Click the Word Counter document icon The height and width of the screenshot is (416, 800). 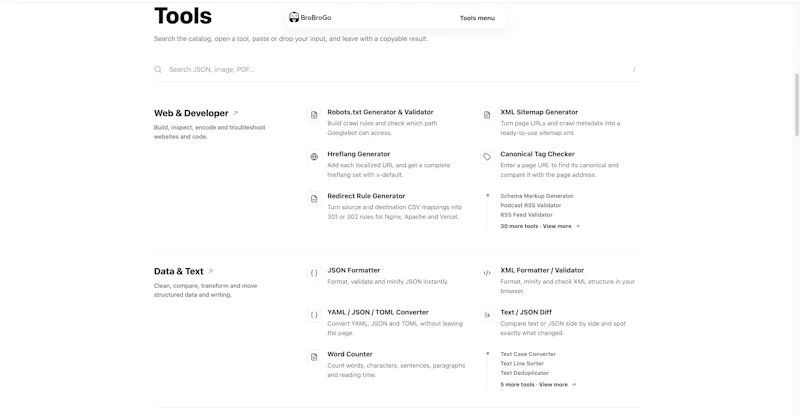click(x=314, y=357)
